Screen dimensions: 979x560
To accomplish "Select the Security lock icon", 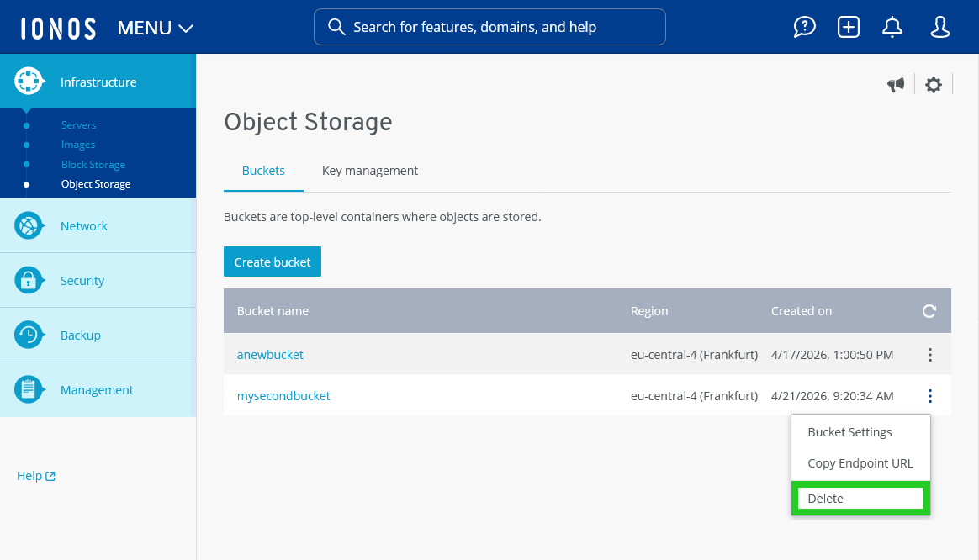I will (29, 280).
